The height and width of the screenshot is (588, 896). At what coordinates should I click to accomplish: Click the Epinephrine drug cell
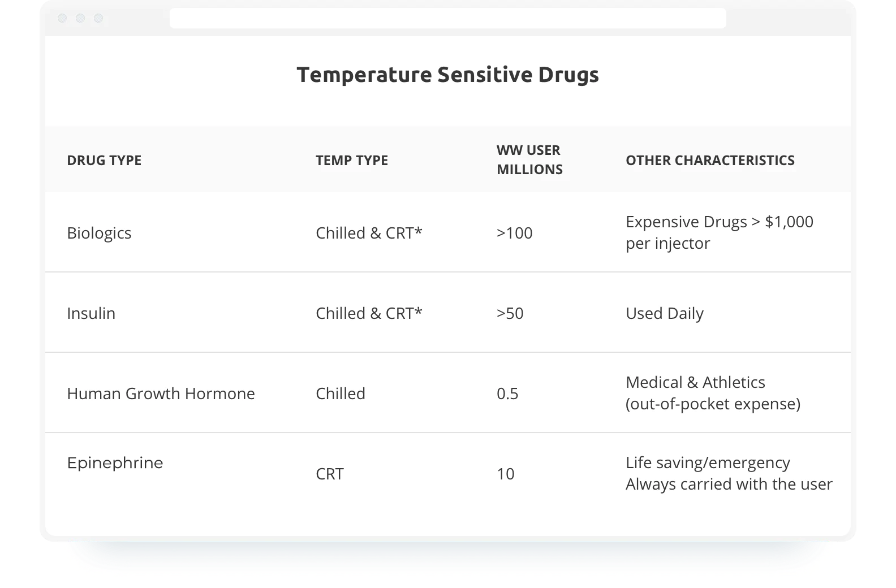pyautogui.click(x=115, y=463)
